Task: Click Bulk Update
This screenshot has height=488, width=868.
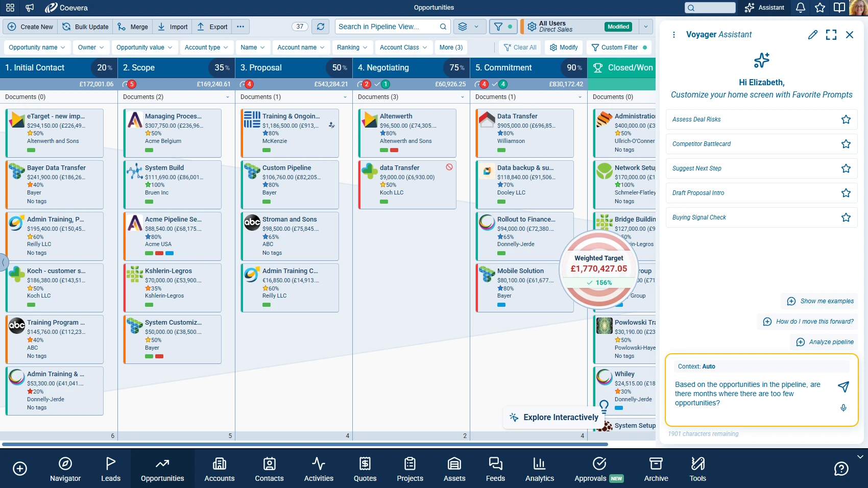Action: pyautogui.click(x=86, y=27)
